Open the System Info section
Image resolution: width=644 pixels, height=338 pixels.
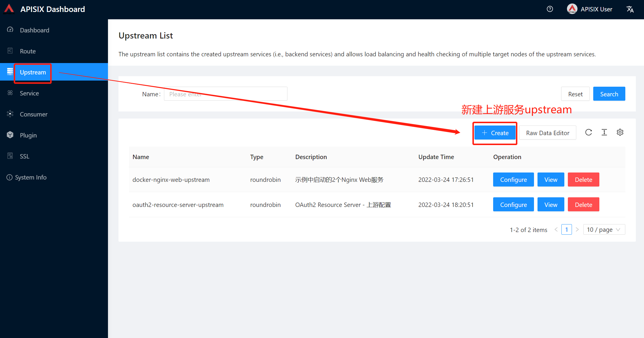pos(31,177)
